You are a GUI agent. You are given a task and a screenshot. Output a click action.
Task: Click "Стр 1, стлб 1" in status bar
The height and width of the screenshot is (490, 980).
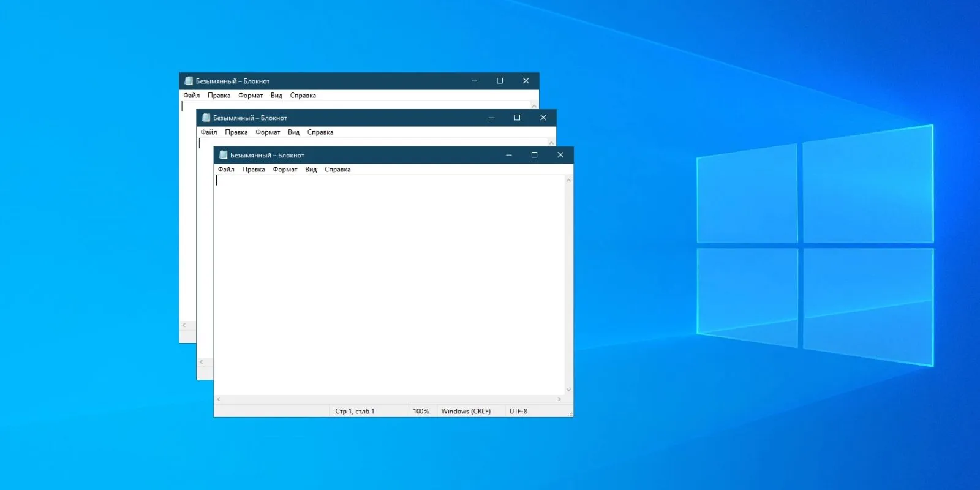click(355, 411)
